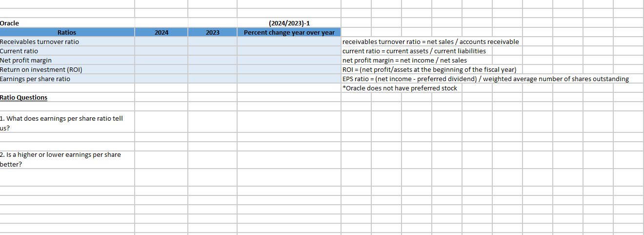Click the 'Net profit margin' row label
Viewport: 644px width, 235px height.
[x=67, y=60]
